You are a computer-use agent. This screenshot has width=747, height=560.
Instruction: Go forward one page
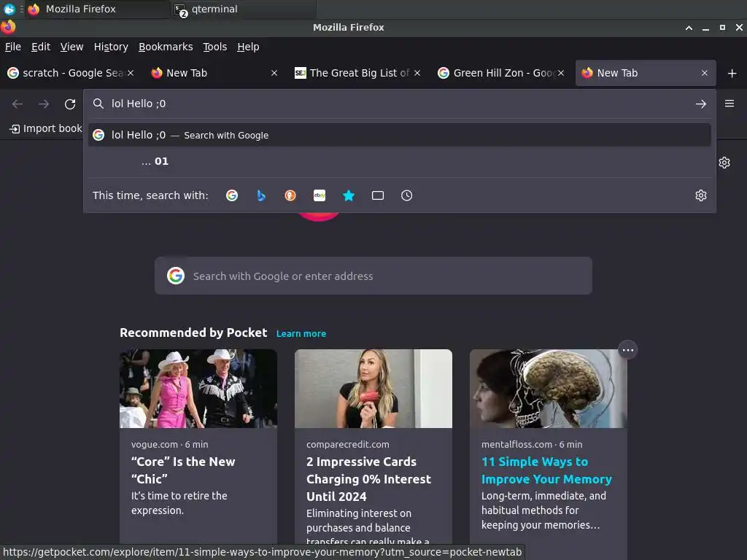point(44,104)
